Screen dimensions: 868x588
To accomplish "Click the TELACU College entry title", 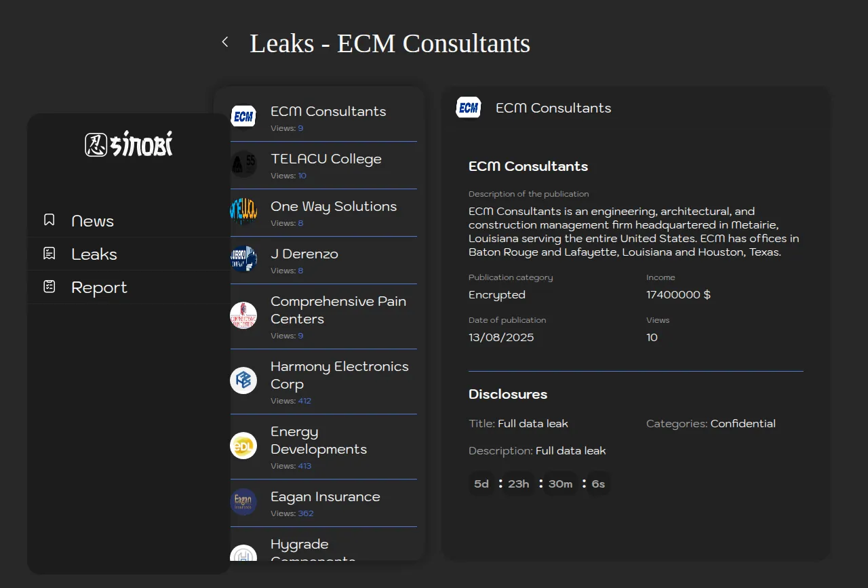I will 325,159.
